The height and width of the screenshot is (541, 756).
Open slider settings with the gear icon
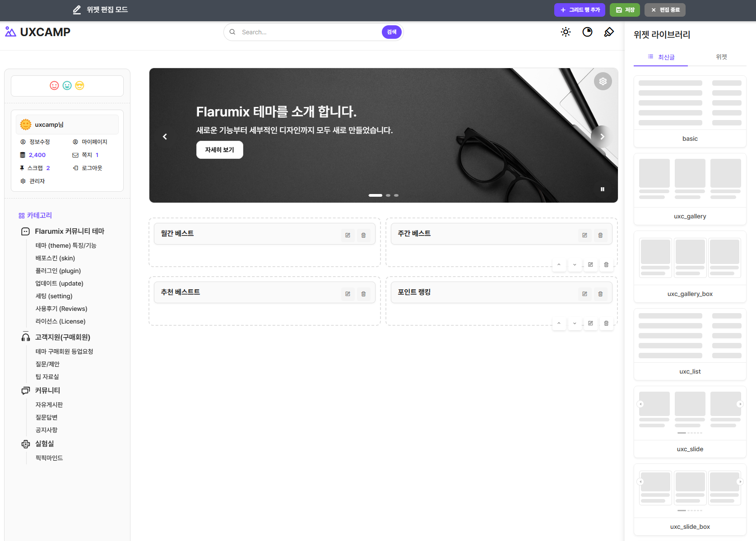tap(603, 82)
